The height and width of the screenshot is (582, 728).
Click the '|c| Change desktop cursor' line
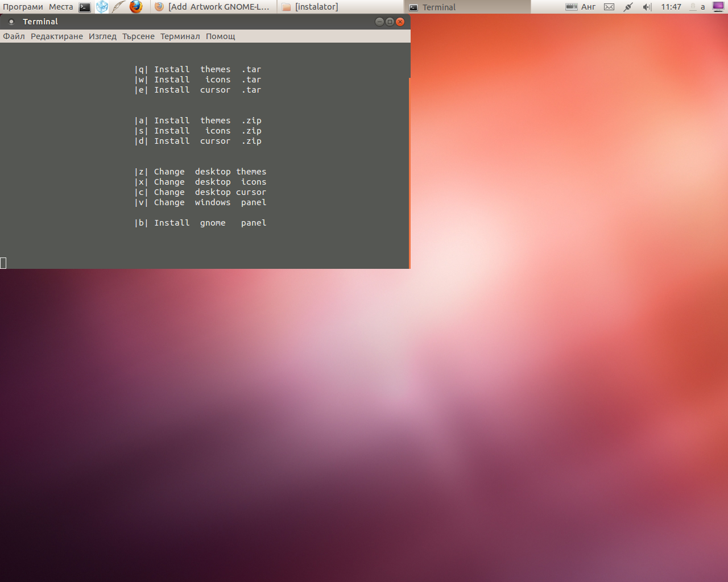click(200, 192)
